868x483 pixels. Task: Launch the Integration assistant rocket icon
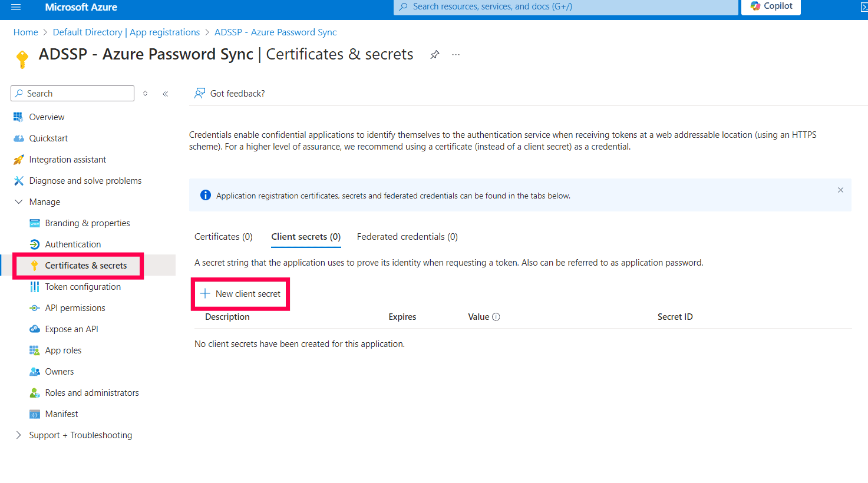pos(19,159)
